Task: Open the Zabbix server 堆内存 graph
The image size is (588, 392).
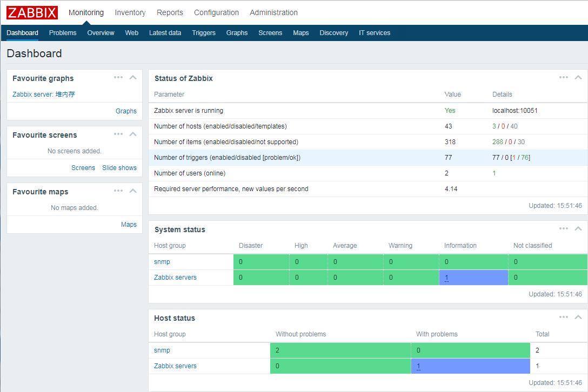Action: 43,94
